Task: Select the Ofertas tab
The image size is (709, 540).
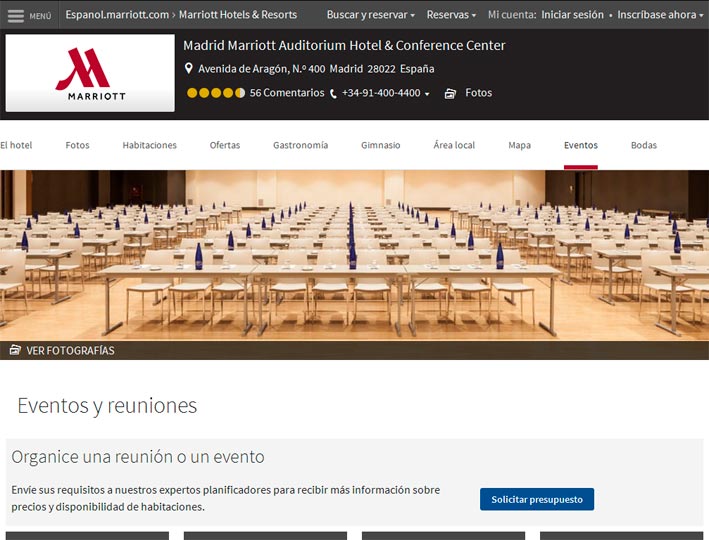Action: pos(225,145)
